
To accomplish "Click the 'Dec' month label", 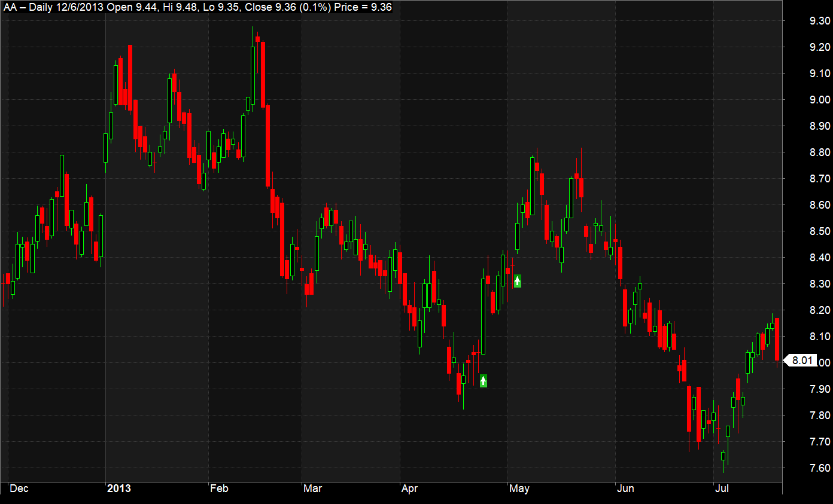I will coord(19,488).
